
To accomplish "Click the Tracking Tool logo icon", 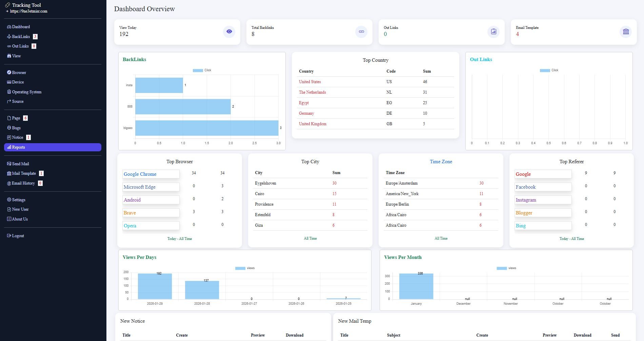I will coord(8,5).
